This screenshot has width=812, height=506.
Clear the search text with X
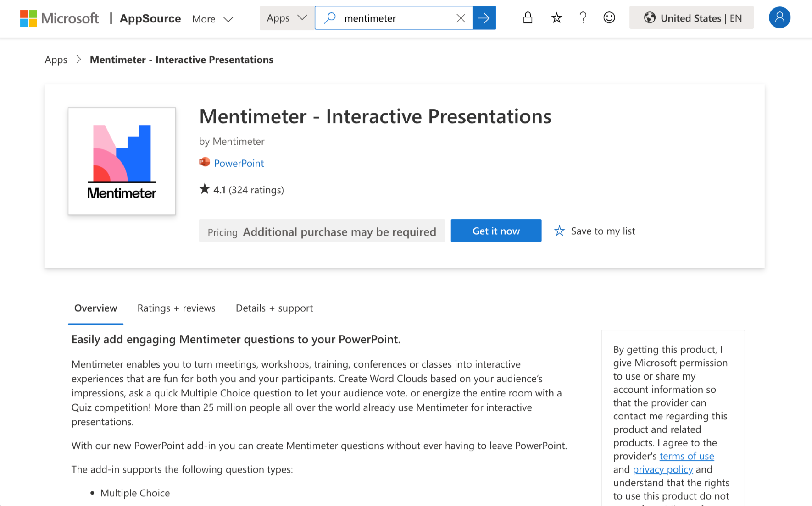click(461, 18)
